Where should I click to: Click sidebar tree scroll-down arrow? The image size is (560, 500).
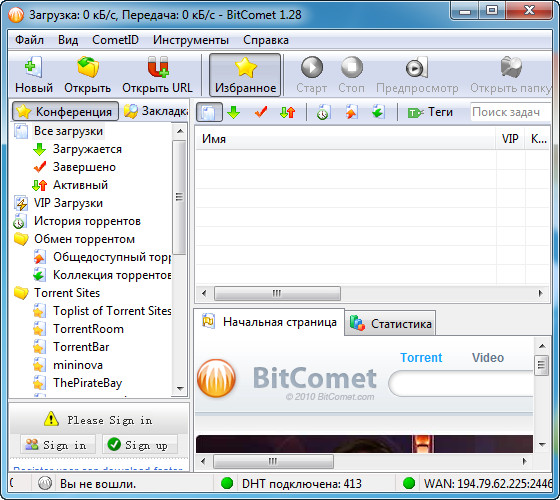180,389
